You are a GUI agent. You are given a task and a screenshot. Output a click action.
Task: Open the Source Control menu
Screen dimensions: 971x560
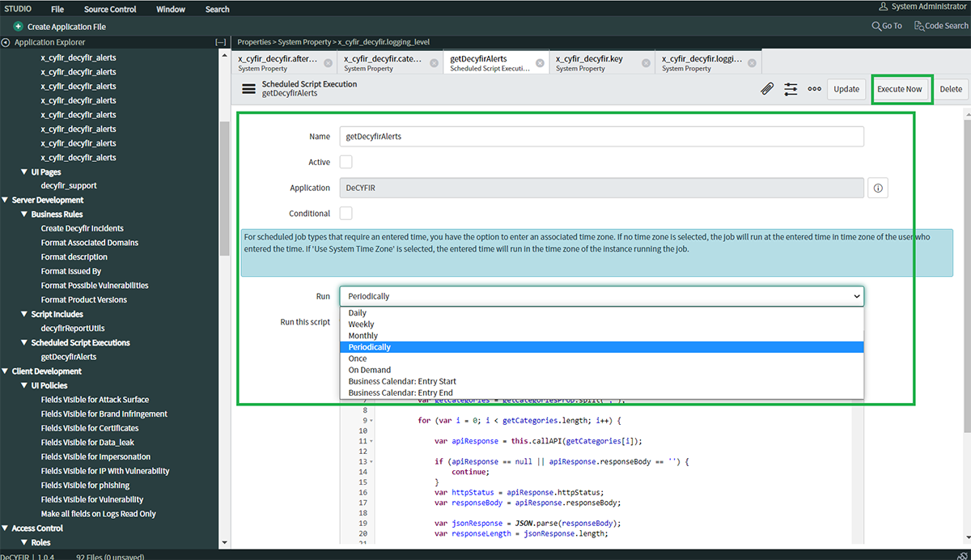coord(110,9)
